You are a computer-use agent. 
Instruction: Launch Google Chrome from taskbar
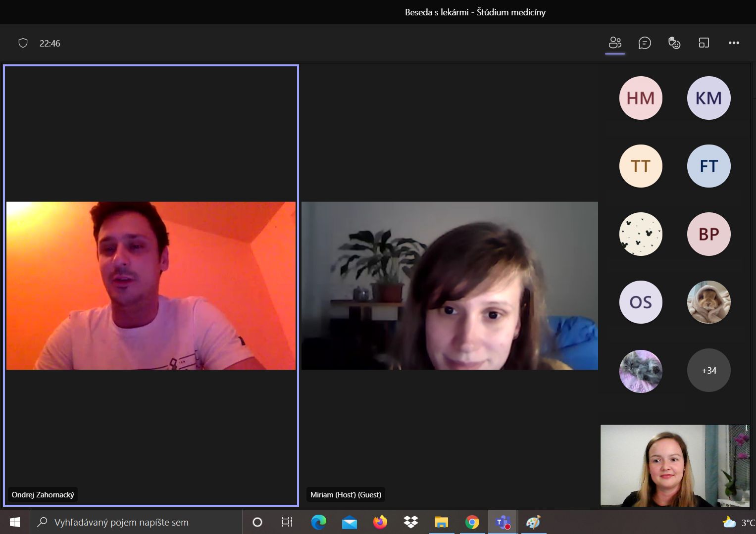(x=472, y=522)
